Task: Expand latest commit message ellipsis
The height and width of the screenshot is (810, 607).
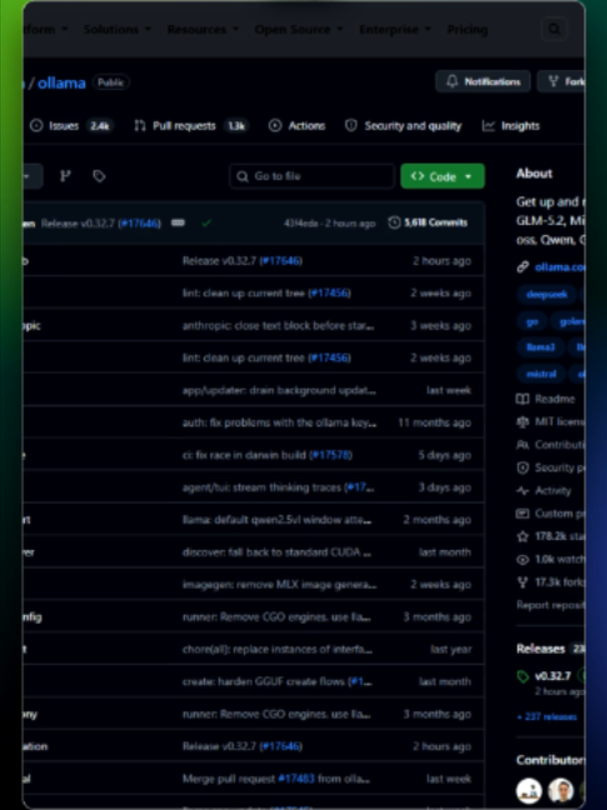Action: (178, 223)
